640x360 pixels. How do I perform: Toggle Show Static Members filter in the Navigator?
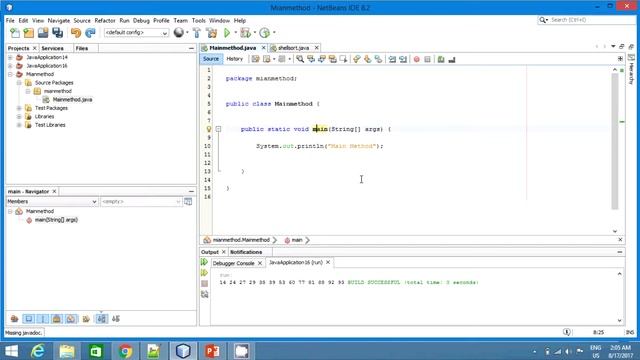pos(43,319)
